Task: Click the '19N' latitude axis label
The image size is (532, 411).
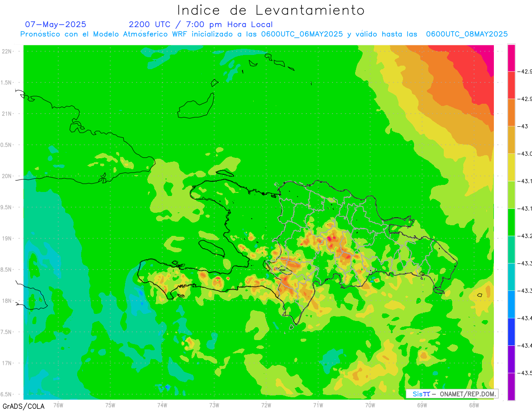Action: tap(7, 239)
